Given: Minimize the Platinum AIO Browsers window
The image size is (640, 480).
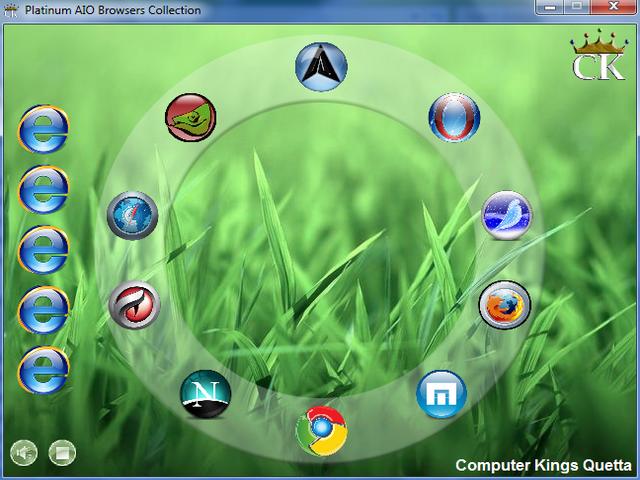Looking at the screenshot, I should coord(550,7).
